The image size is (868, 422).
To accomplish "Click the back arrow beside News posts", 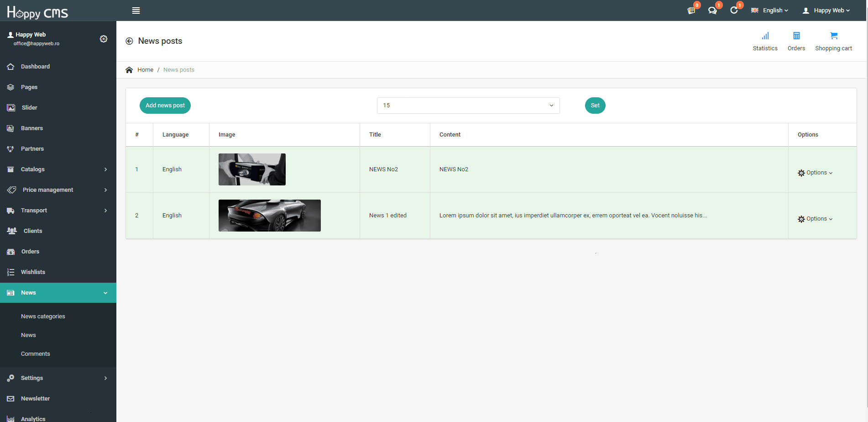I will [129, 41].
